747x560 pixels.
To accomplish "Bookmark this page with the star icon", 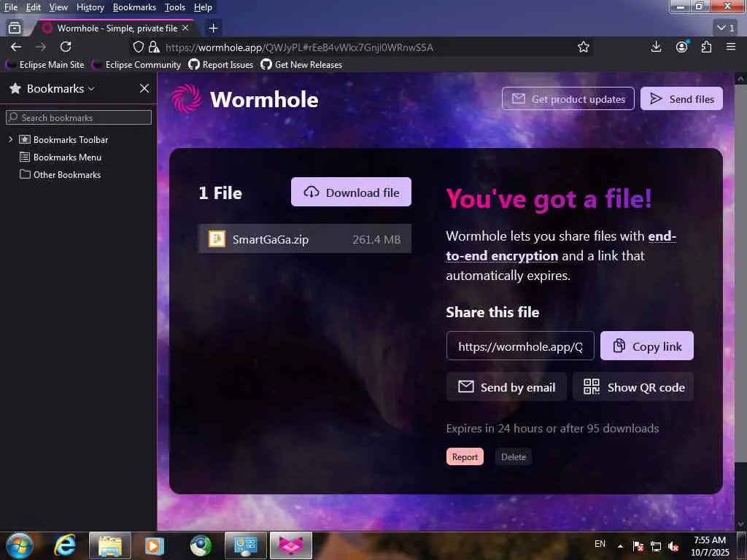I will 583,47.
